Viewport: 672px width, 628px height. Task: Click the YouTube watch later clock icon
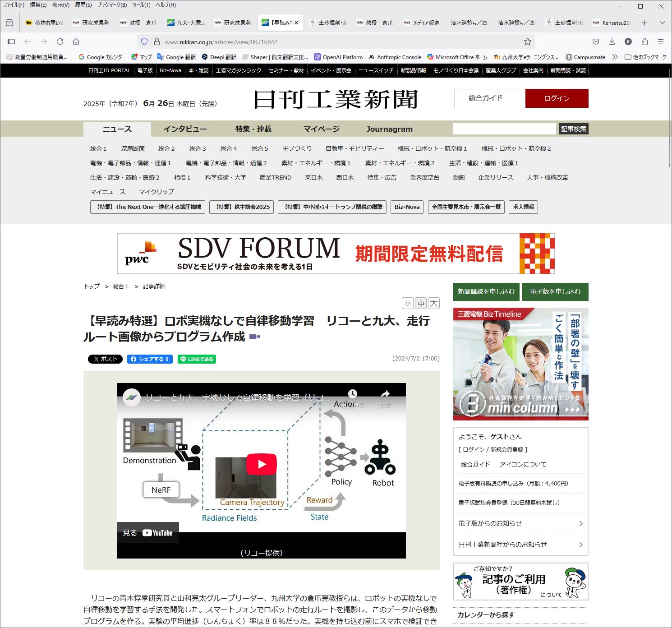[x=353, y=394]
